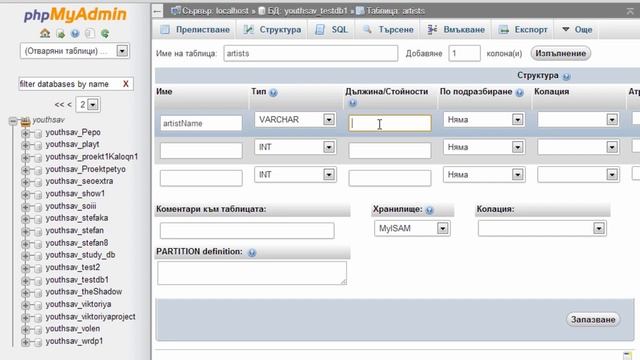Click first row length/values input field
The image size is (640, 360).
click(x=390, y=123)
